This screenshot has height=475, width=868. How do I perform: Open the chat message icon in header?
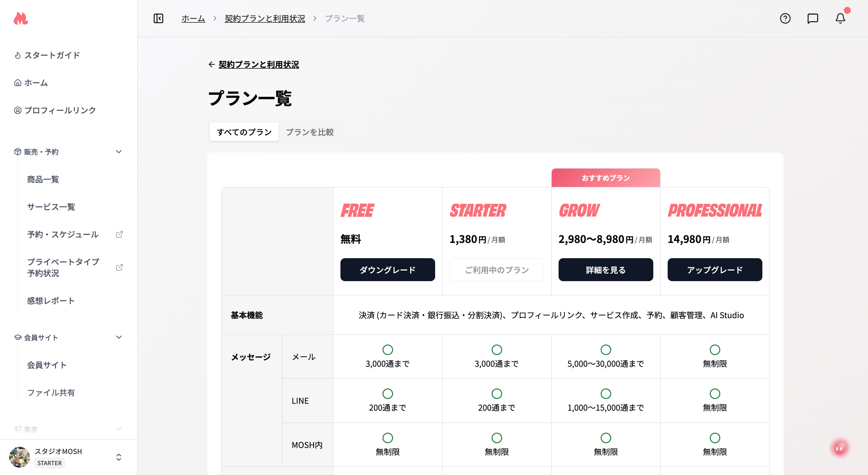tap(813, 18)
